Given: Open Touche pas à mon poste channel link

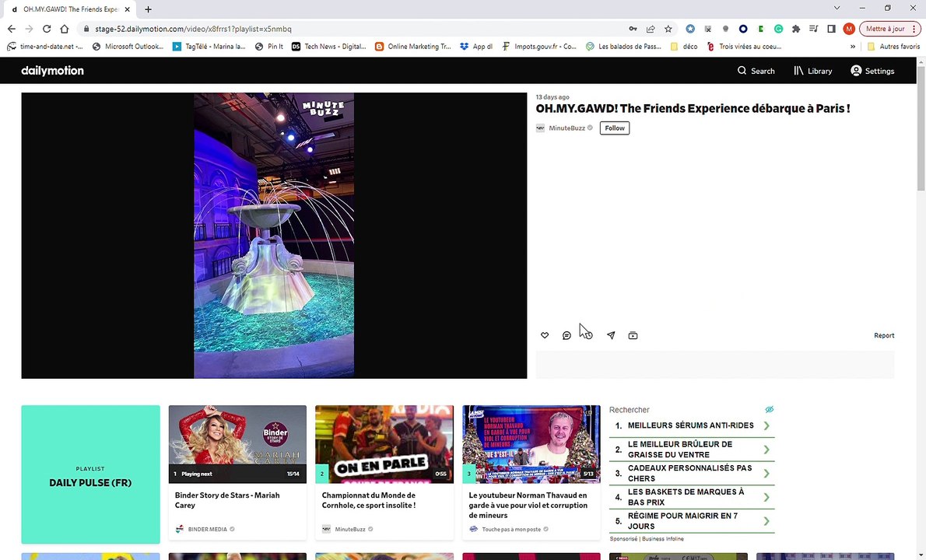Looking at the screenshot, I should [x=511, y=530].
